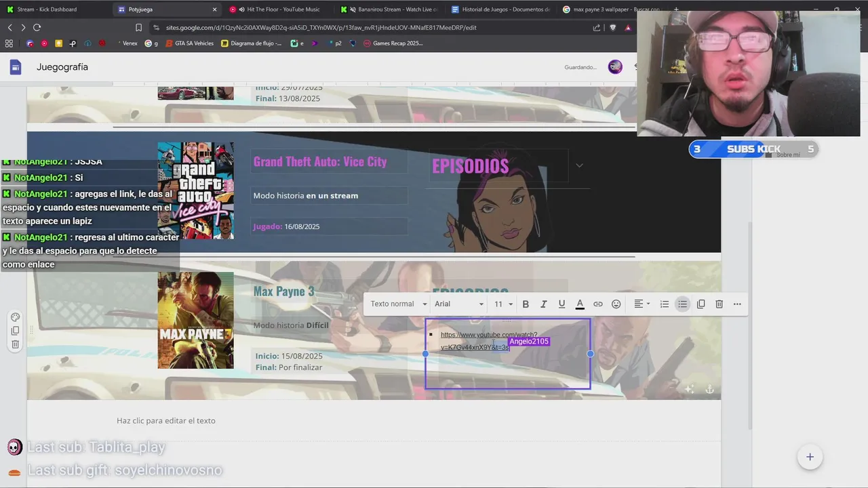This screenshot has height=488, width=868.
Task: Bookmark this page icon
Action: click(x=138, y=28)
